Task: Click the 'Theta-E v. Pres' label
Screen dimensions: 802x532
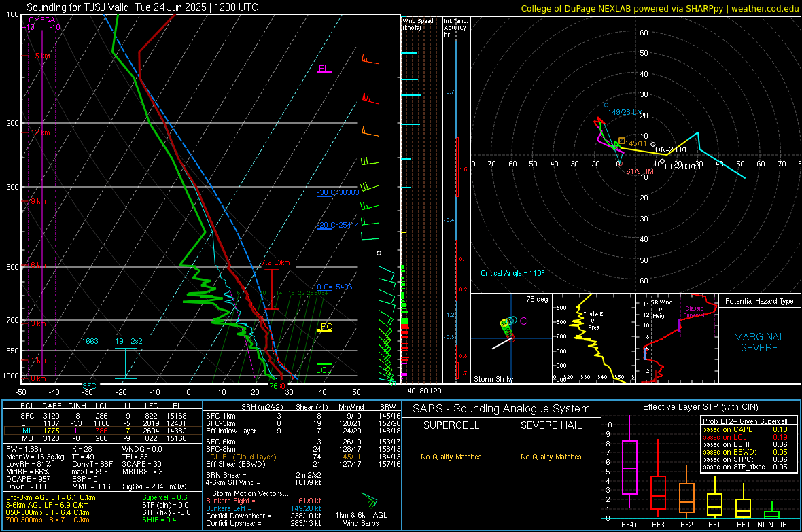Action: click(593, 320)
